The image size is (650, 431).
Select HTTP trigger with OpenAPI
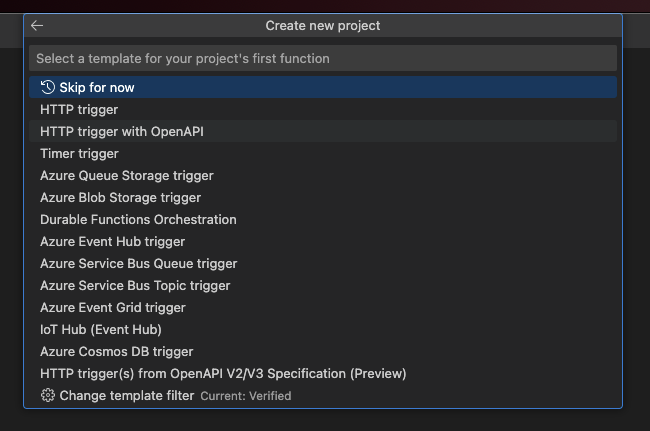122,132
